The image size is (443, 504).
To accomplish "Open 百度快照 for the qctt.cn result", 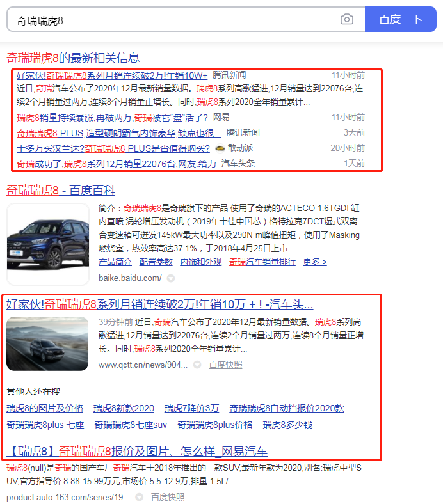I will (225, 365).
